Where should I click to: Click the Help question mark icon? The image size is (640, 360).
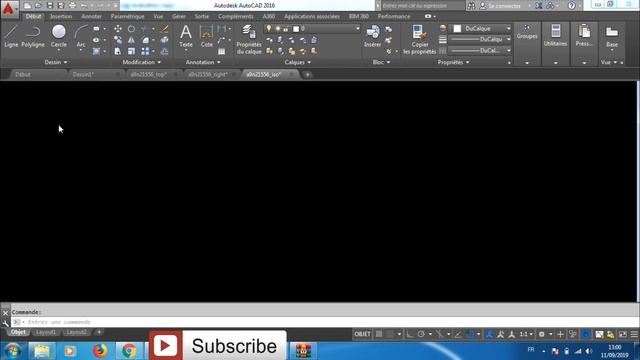click(x=572, y=6)
